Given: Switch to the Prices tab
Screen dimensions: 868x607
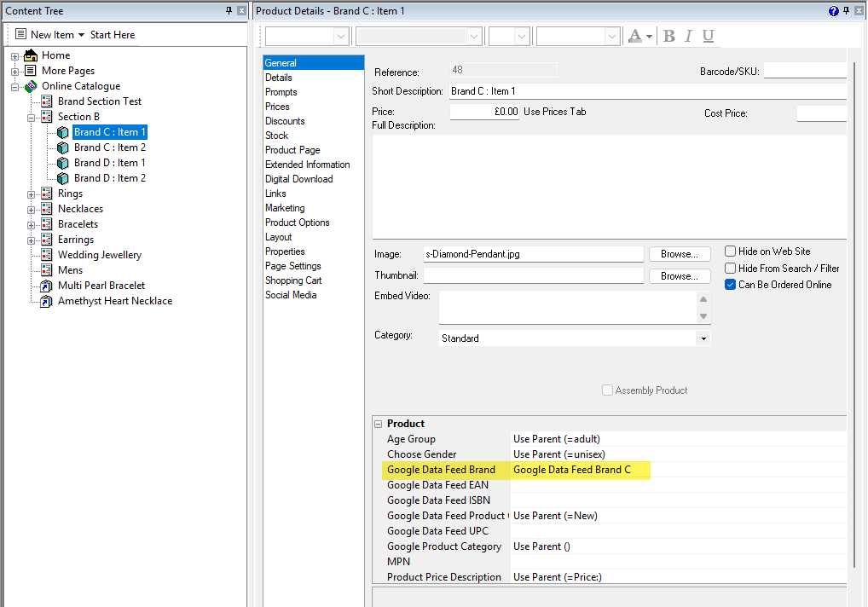Looking at the screenshot, I should (x=277, y=107).
